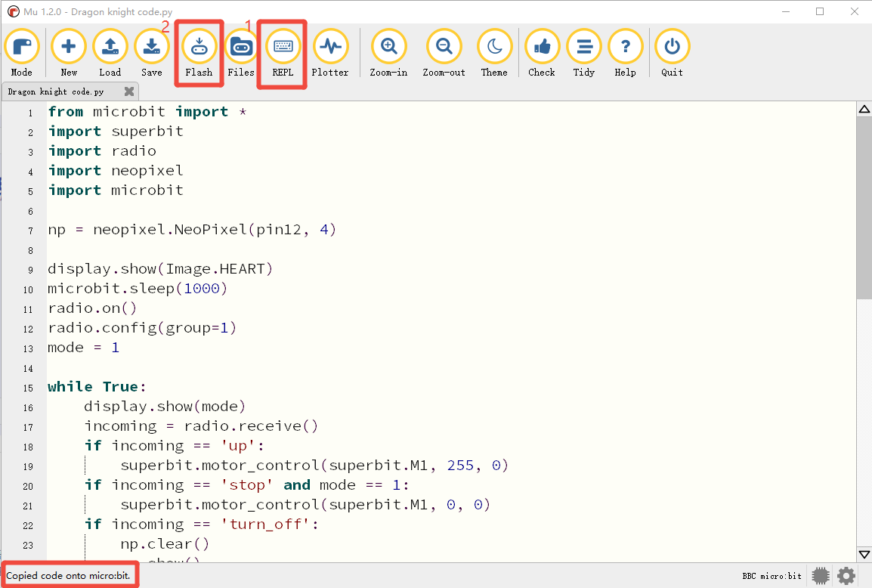Click the 'import radio' line
This screenshot has height=588, width=872.
[102, 150]
